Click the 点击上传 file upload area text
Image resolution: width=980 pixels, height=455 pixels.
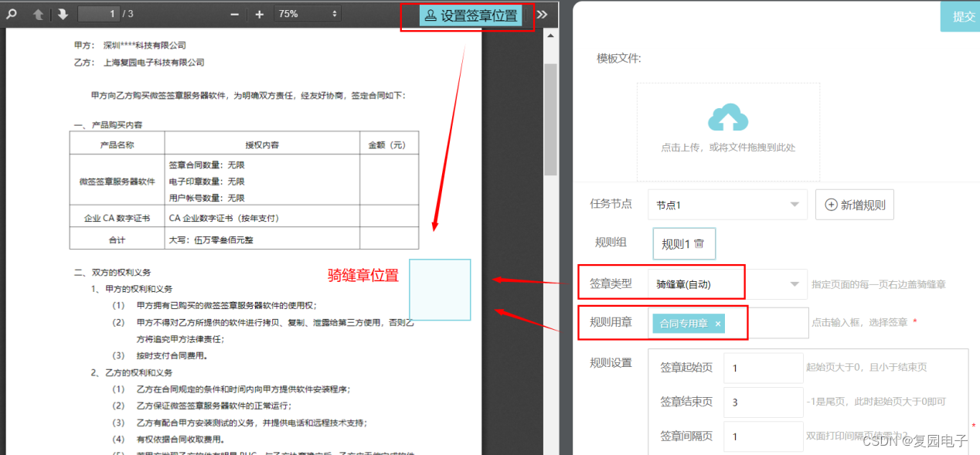[728, 147]
